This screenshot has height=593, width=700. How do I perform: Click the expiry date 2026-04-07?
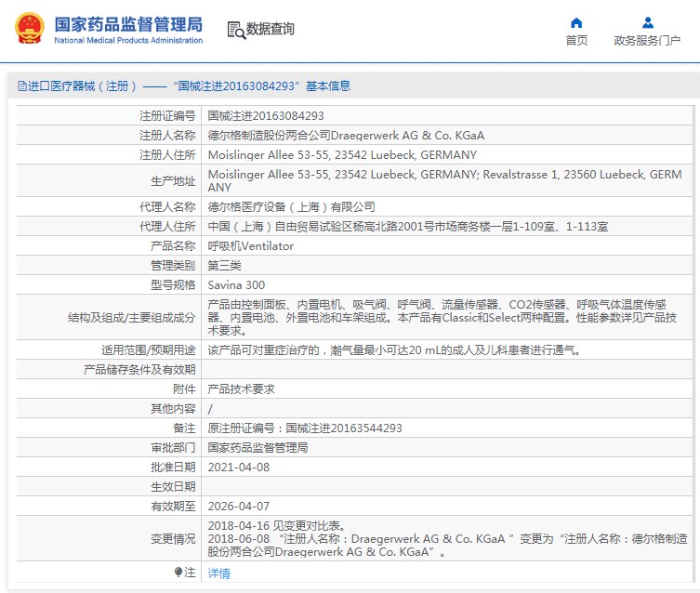pyautogui.click(x=239, y=507)
